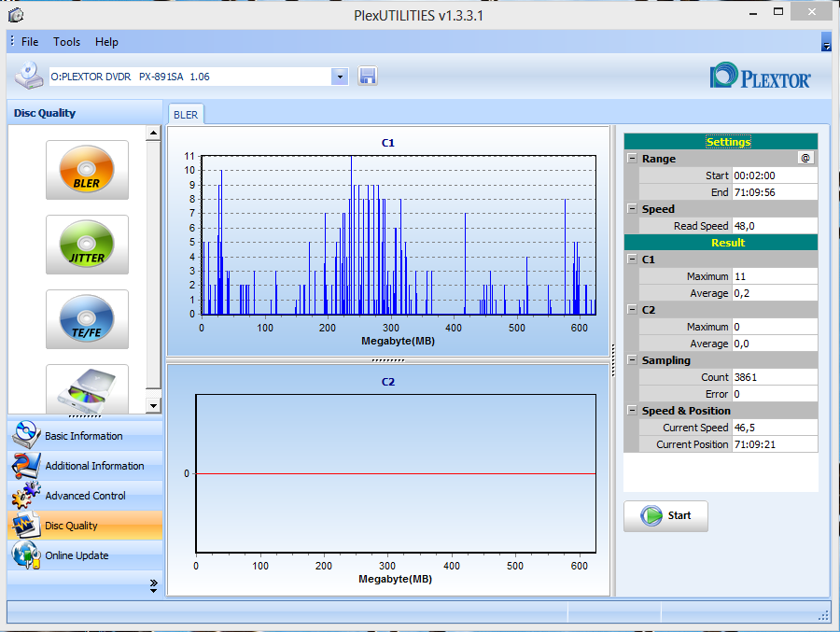Open the TE/FE disc quality test

coord(87,319)
